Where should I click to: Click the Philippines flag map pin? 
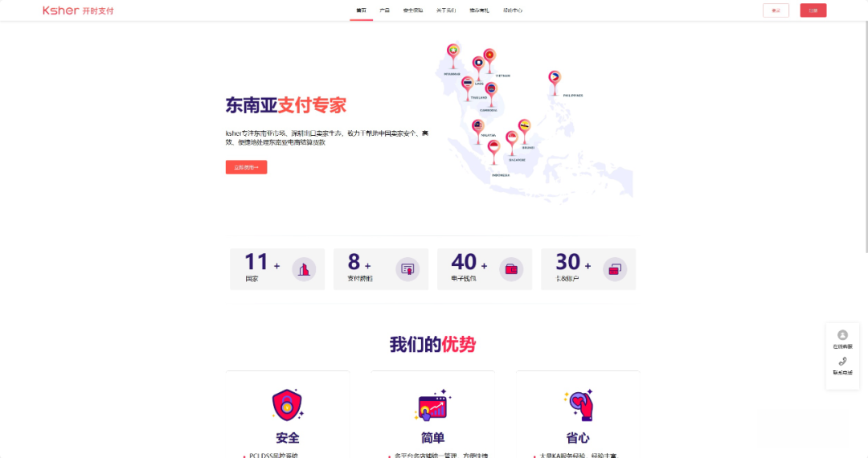[554, 83]
